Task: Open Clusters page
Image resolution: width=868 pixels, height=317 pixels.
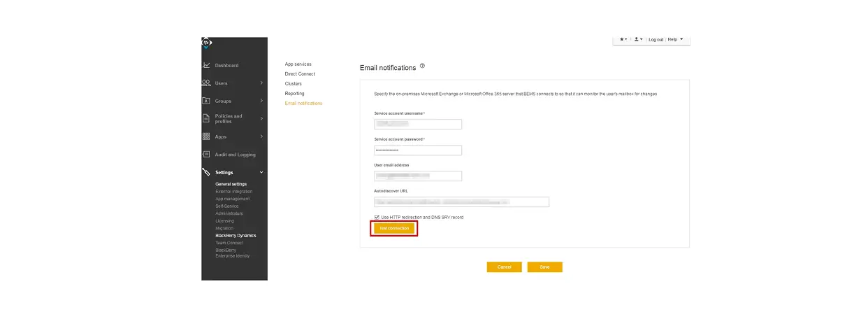Action: click(294, 84)
